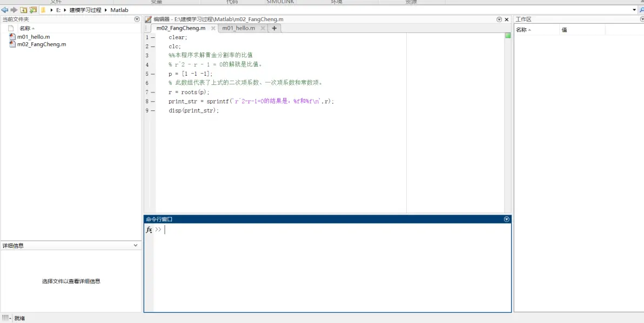The image size is (644, 323).
Task: Click the E: drive path segment
Action: 58,10
